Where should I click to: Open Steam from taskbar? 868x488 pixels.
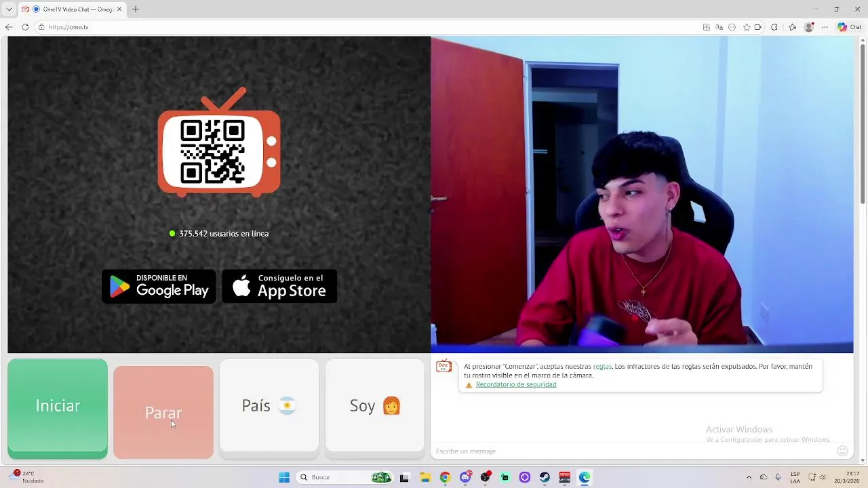[x=545, y=477]
